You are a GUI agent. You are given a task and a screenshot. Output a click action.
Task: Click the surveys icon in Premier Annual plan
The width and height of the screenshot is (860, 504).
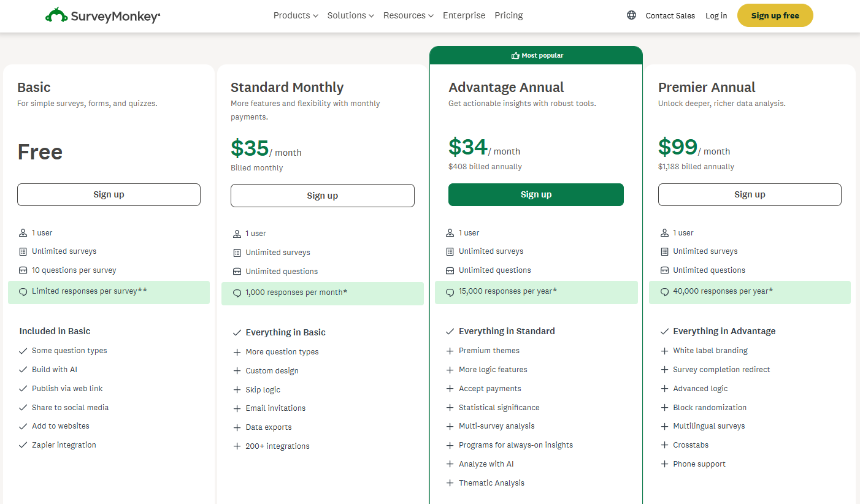point(664,251)
